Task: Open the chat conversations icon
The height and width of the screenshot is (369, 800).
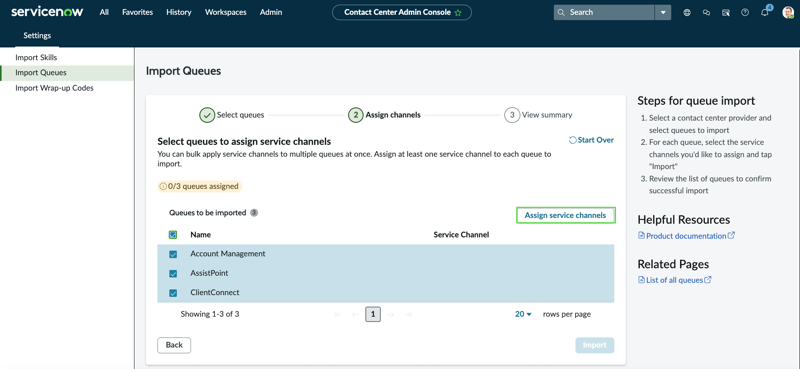Action: [707, 13]
